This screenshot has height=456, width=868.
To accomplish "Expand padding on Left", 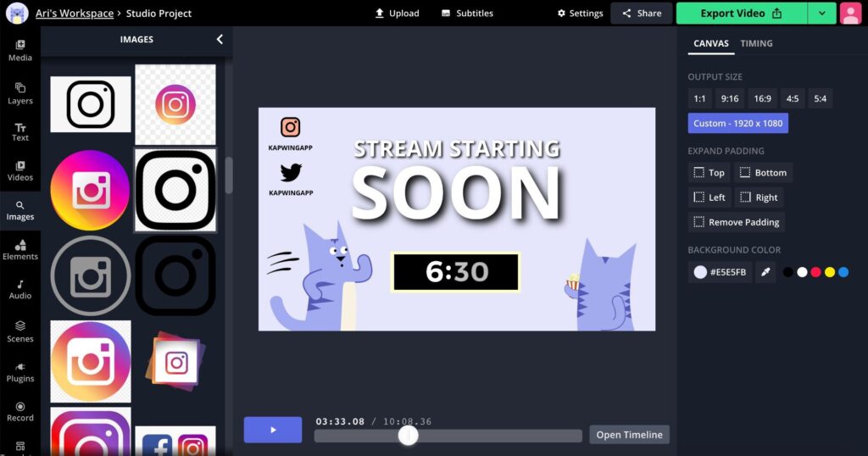I will (709, 197).
